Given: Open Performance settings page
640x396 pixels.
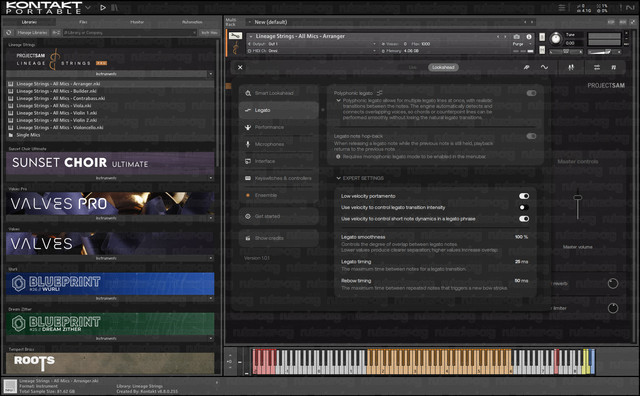Looking at the screenshot, I should (x=278, y=127).
